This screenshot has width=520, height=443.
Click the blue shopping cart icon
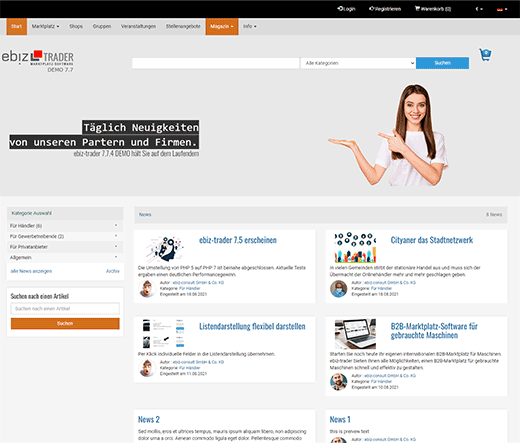485,55
